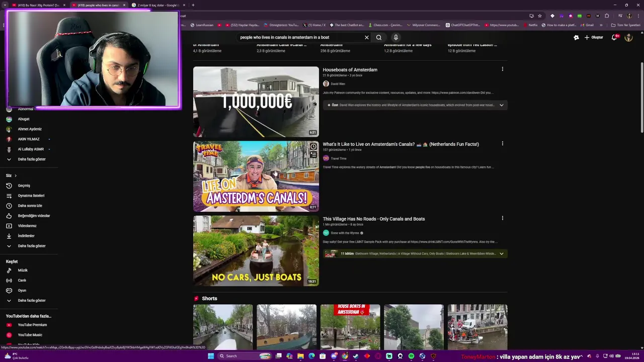Expand the Özet summary of Houseboats video
Image resolution: width=644 pixels, height=362 pixels.
click(501, 105)
